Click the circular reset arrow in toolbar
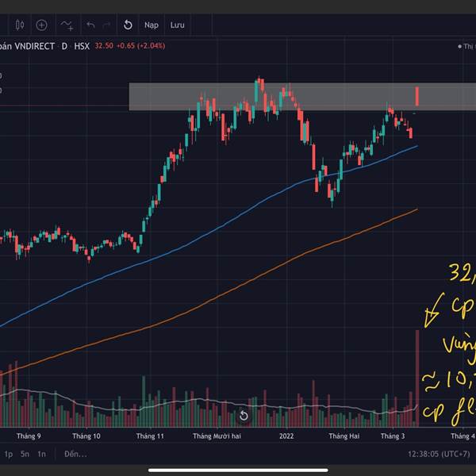This screenshot has width=476, height=476. (128, 25)
